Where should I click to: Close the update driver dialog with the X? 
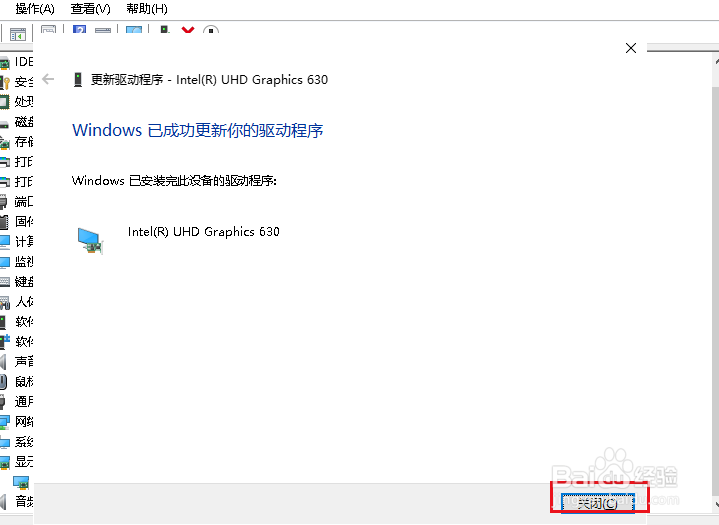point(631,48)
